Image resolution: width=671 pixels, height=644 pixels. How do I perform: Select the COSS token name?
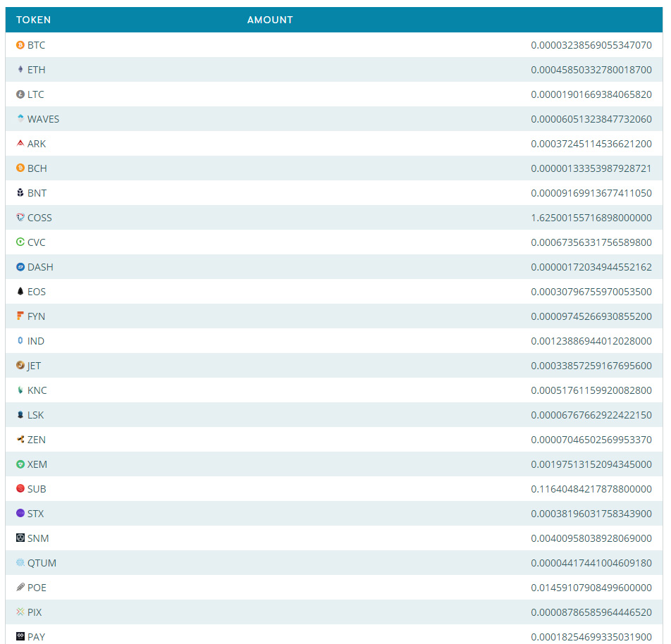click(x=39, y=218)
